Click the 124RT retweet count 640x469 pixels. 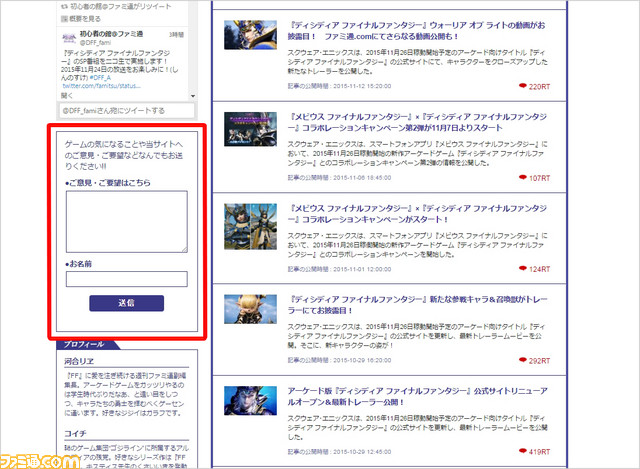click(x=534, y=269)
